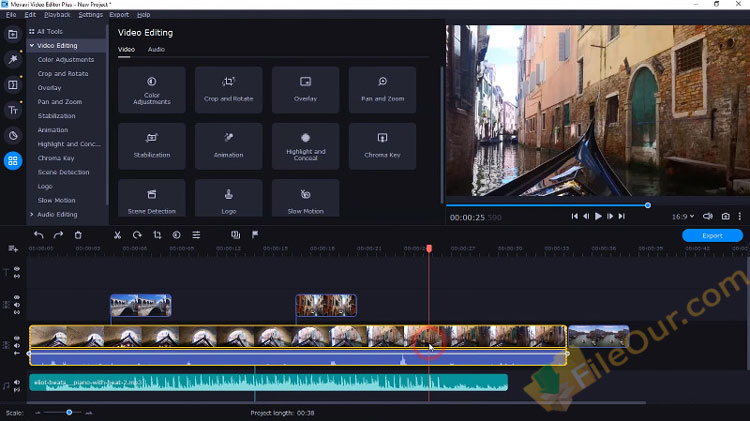Delete the selected clip with trash icon
The image size is (750, 421).
78,235
